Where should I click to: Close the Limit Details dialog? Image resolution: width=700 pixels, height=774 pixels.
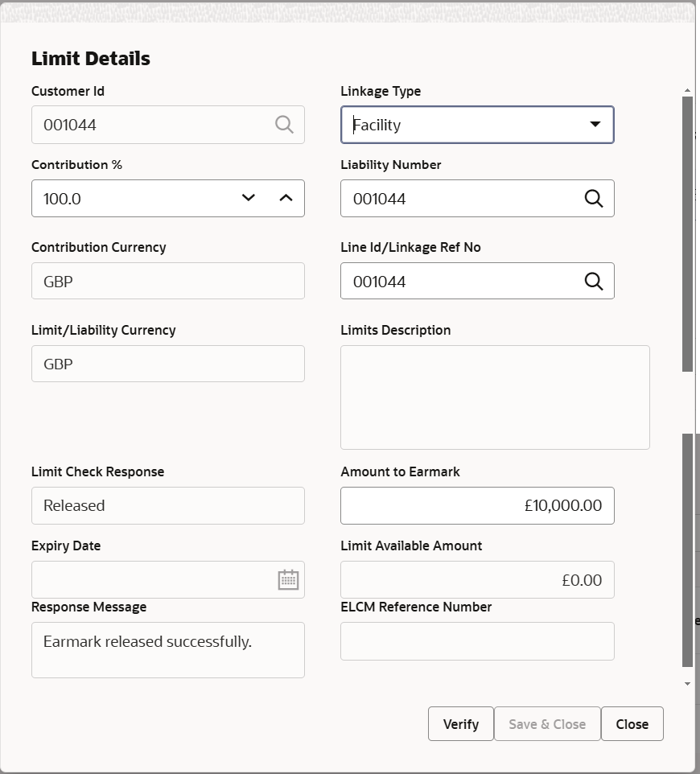tap(632, 723)
